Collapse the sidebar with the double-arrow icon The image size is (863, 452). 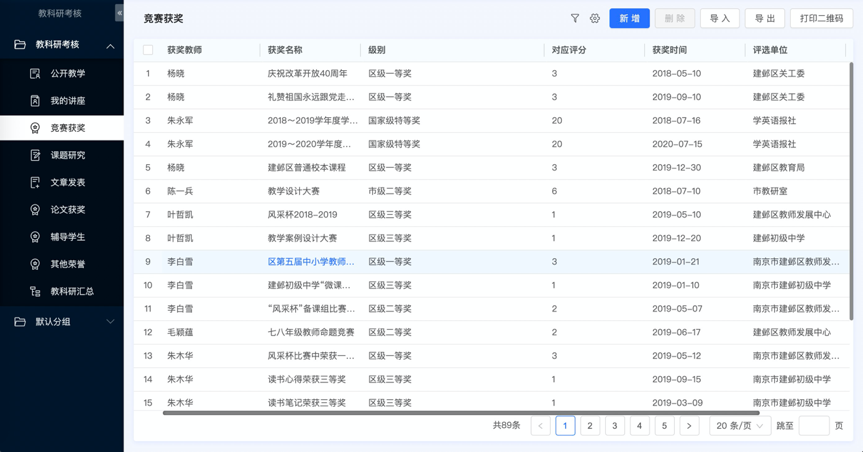119,13
